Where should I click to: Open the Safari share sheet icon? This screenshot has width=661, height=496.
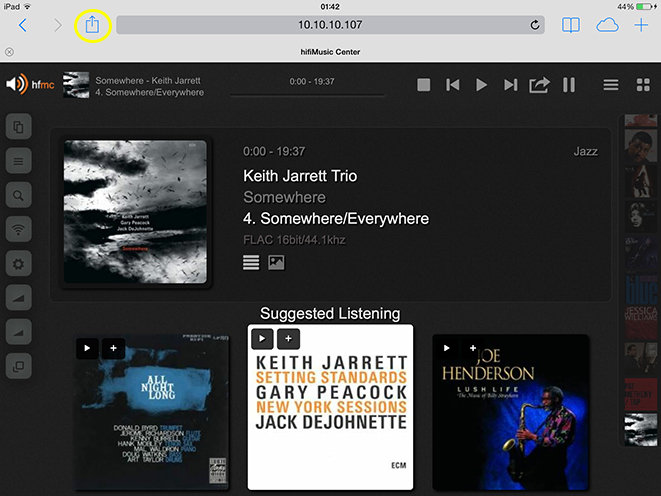(x=92, y=25)
